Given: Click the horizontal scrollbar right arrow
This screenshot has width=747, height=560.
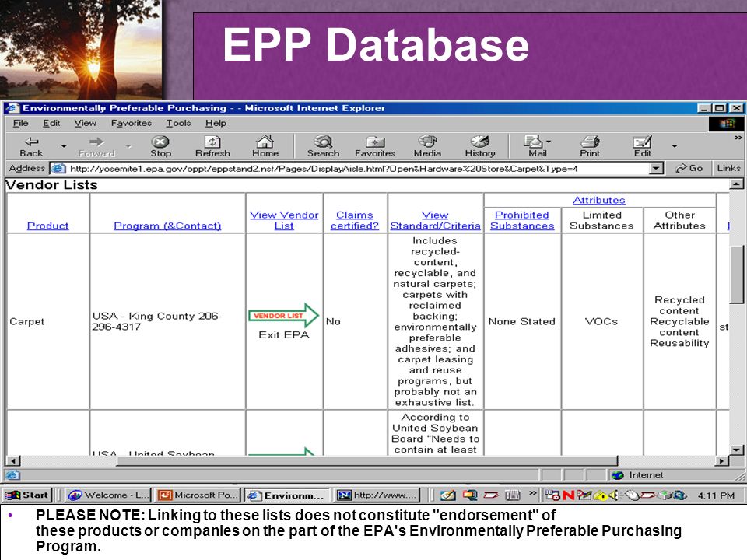Looking at the screenshot, I should click(722, 460).
